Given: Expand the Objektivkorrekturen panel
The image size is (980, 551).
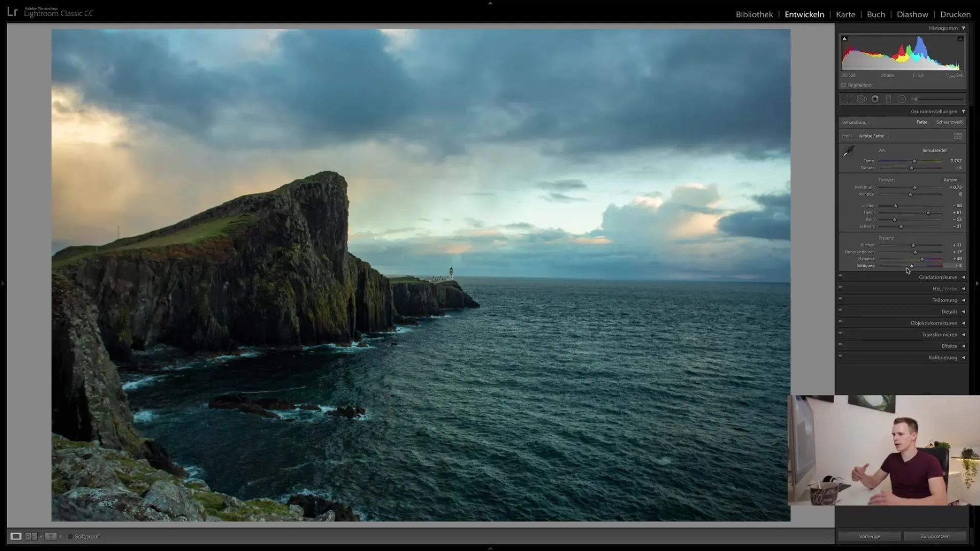Looking at the screenshot, I should point(964,323).
